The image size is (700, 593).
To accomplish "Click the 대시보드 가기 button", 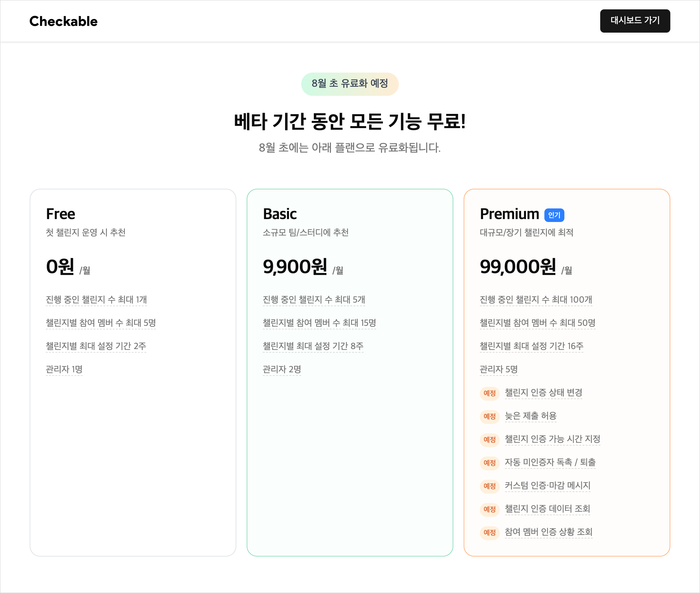I will pyautogui.click(x=635, y=21).
